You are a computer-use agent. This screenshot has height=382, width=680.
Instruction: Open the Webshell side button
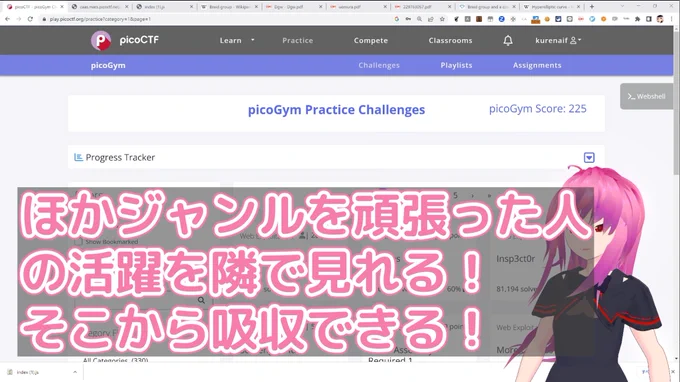coord(646,96)
